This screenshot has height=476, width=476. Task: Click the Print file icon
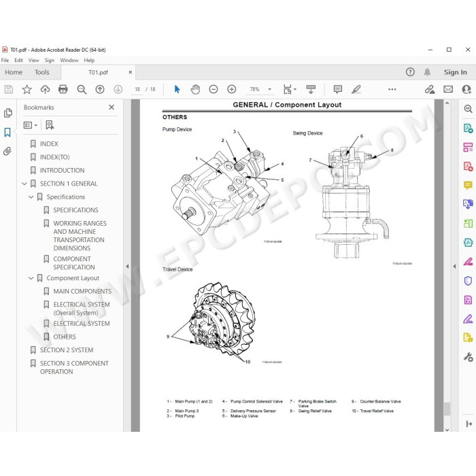coord(63,89)
